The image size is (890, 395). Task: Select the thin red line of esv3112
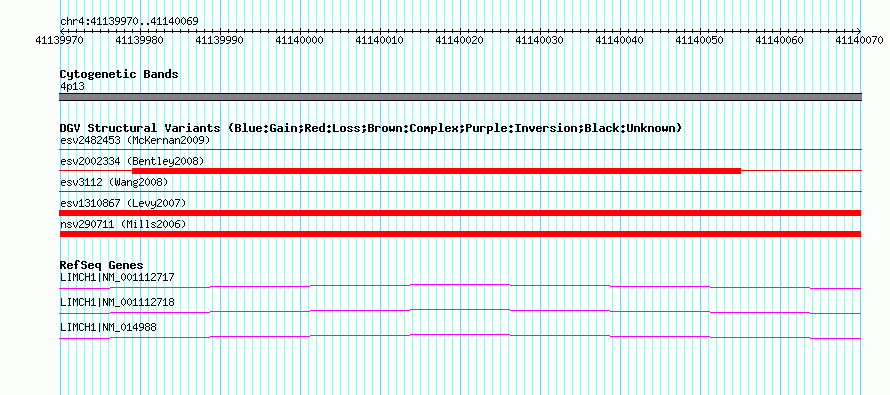click(460, 191)
